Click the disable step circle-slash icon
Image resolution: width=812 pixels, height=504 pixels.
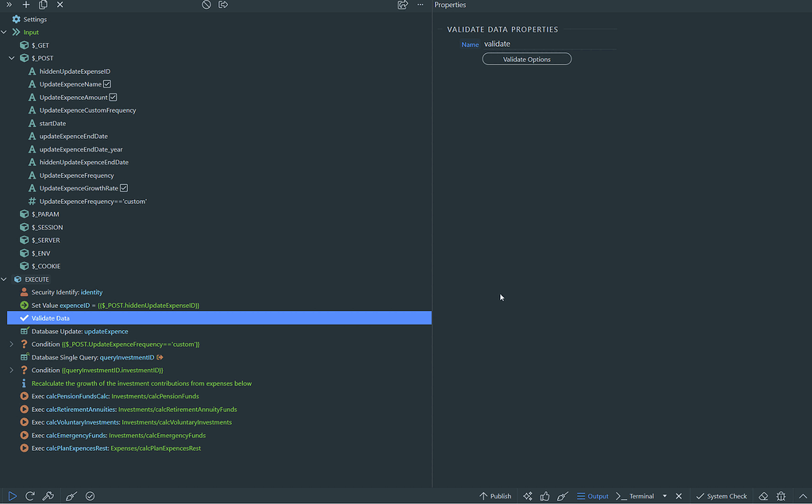[206, 5]
